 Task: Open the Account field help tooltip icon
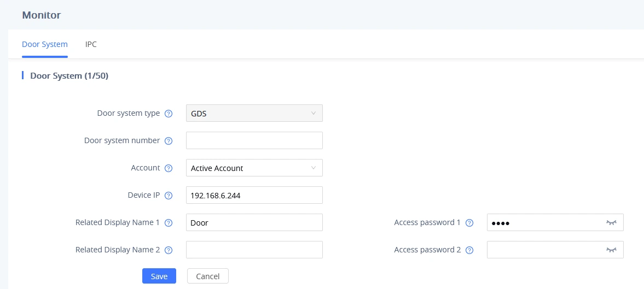click(x=169, y=168)
